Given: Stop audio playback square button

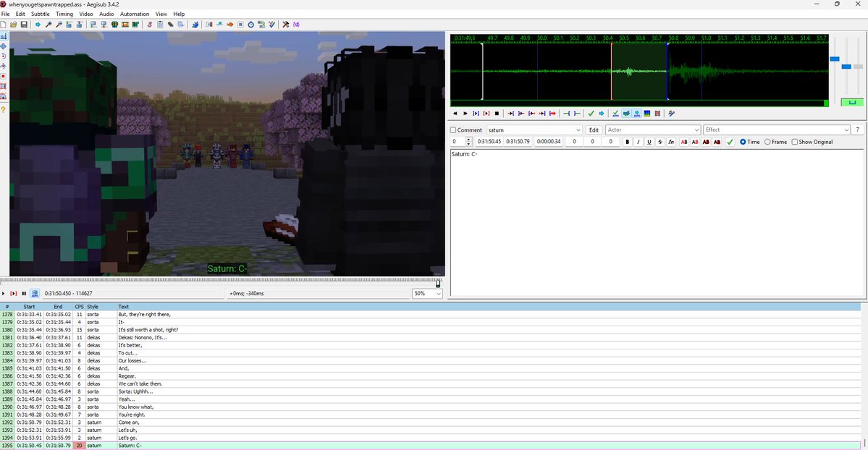Looking at the screenshot, I should tap(497, 114).
